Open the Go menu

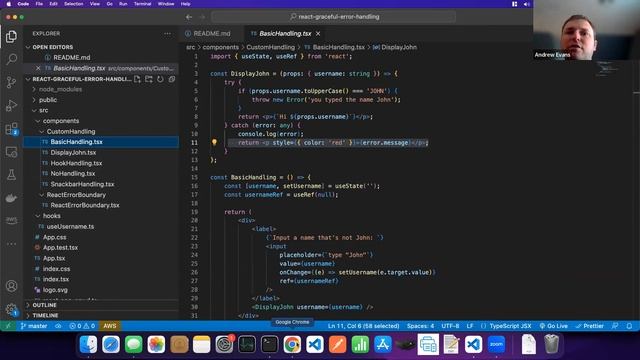point(109,4)
